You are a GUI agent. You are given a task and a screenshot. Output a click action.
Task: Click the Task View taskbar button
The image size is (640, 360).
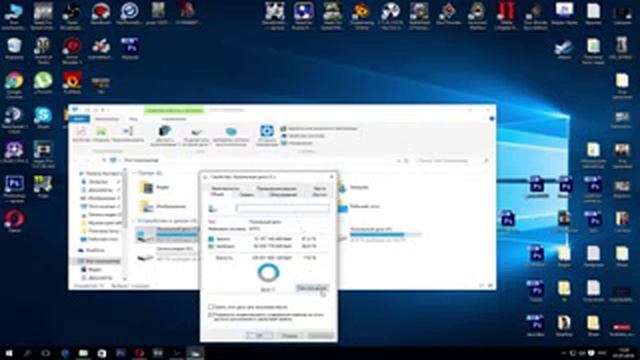coord(46,353)
